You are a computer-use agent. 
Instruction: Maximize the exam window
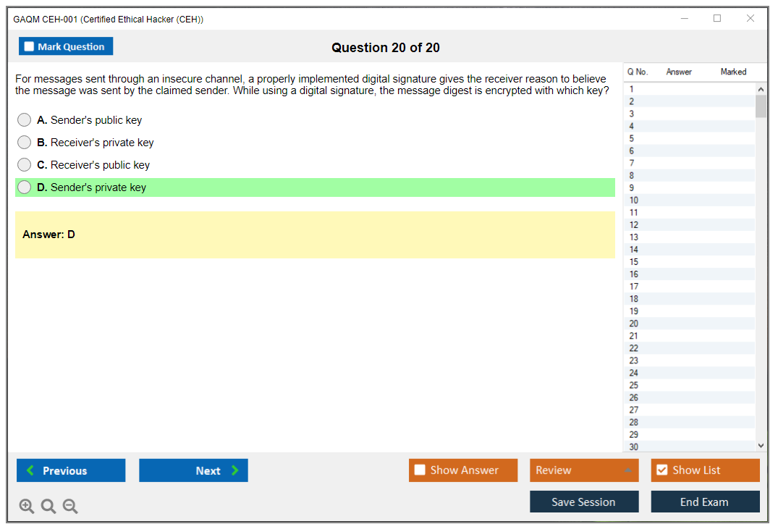(717, 19)
